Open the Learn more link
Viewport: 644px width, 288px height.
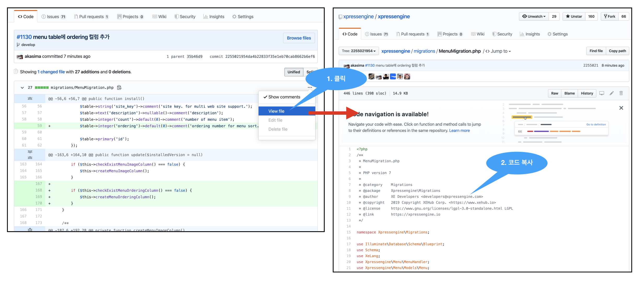tap(459, 130)
